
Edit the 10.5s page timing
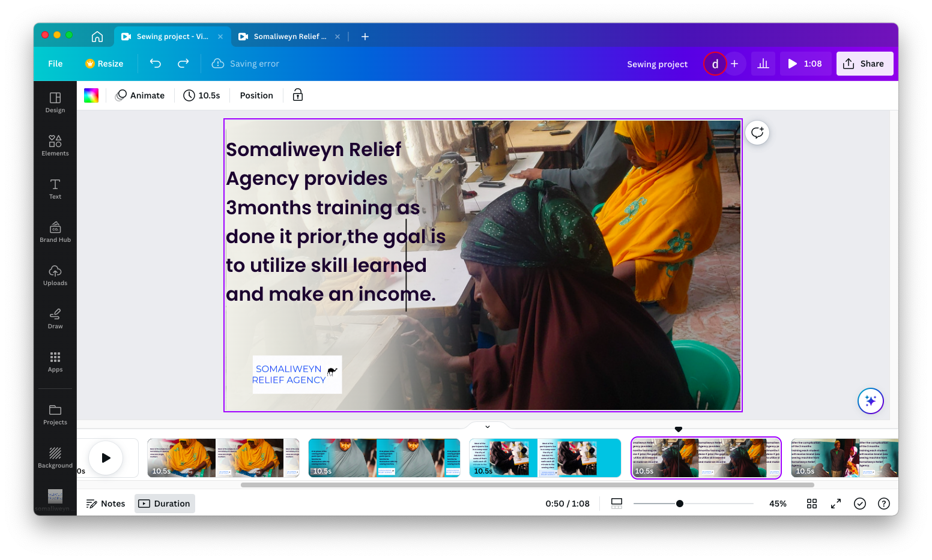(202, 95)
